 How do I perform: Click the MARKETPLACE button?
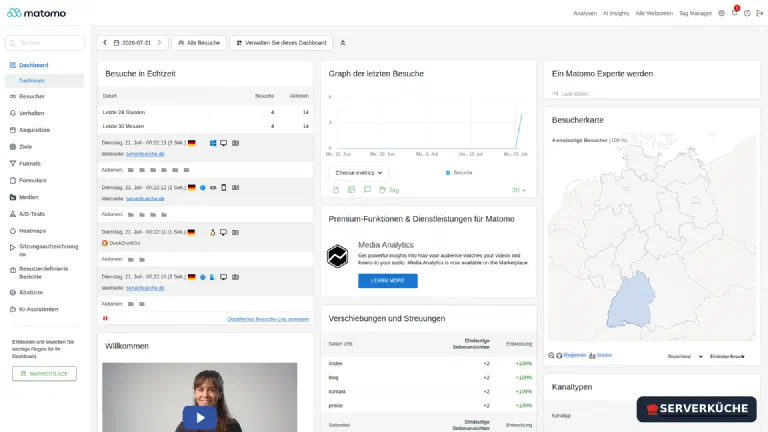44,374
